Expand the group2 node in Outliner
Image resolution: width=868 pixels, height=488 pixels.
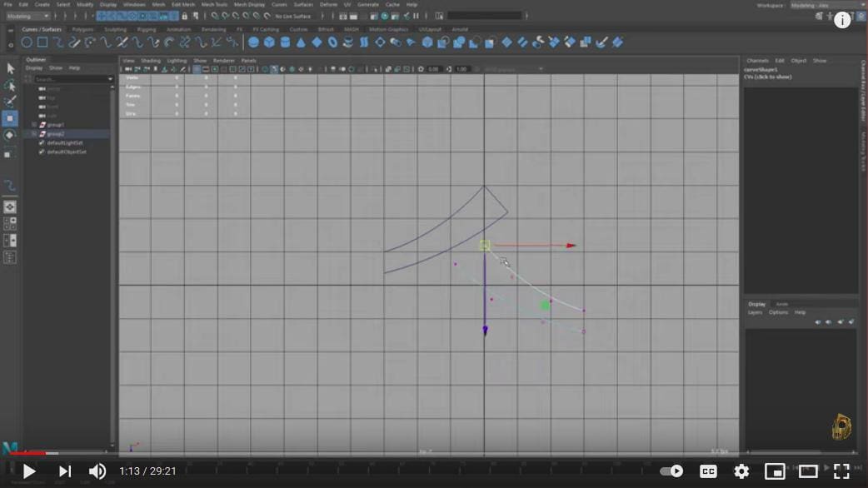coord(34,134)
